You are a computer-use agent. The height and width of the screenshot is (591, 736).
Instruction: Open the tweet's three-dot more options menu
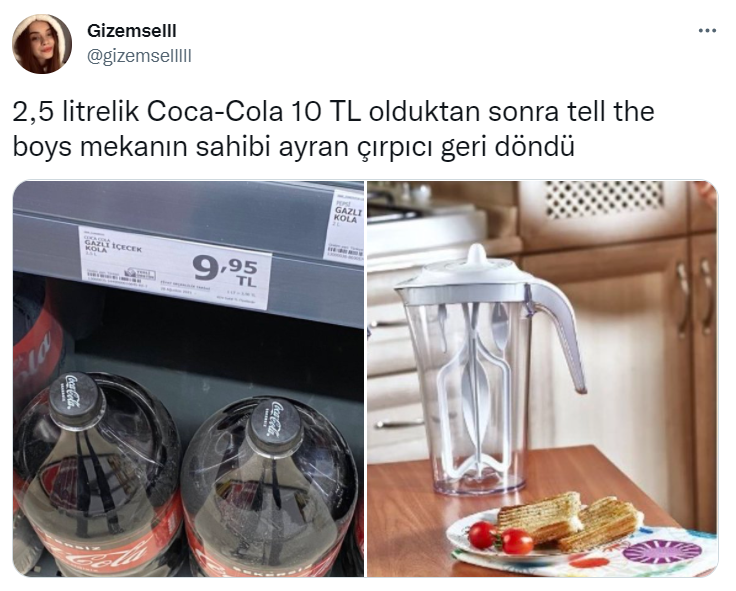(707, 31)
